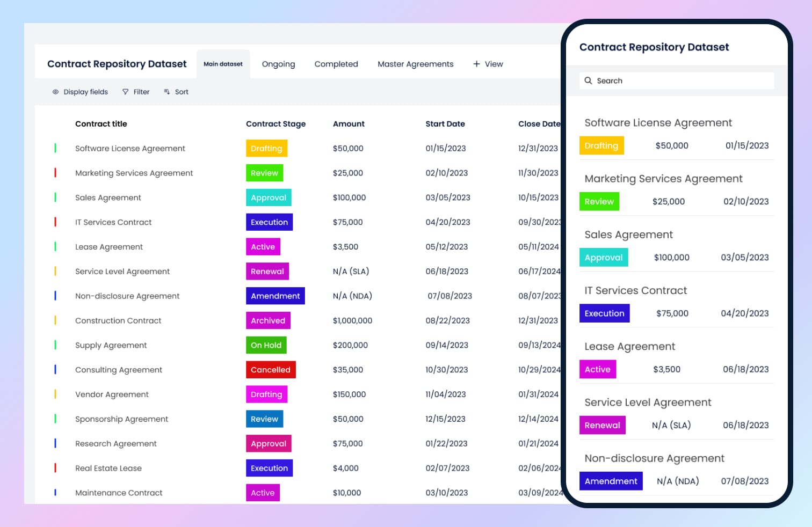
Task: Click the plus icon to add a view
Action: tap(476, 64)
